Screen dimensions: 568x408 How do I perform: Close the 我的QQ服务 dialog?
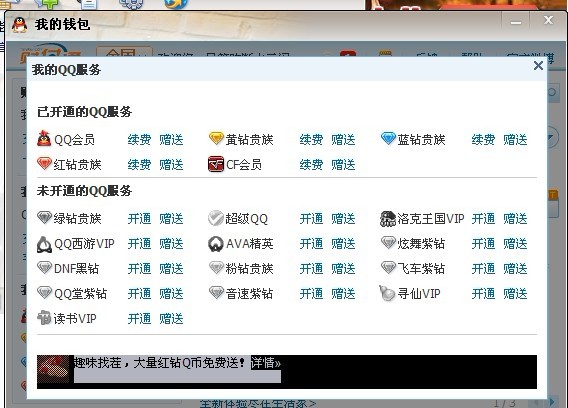pos(538,66)
